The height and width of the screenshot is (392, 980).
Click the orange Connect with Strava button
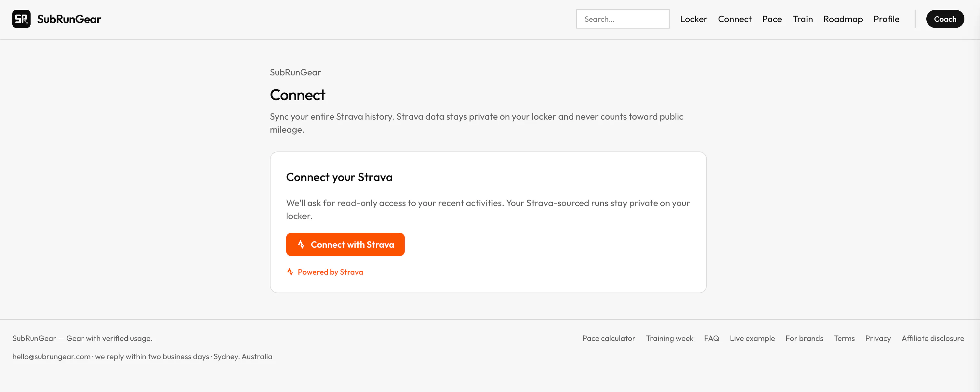point(345,244)
